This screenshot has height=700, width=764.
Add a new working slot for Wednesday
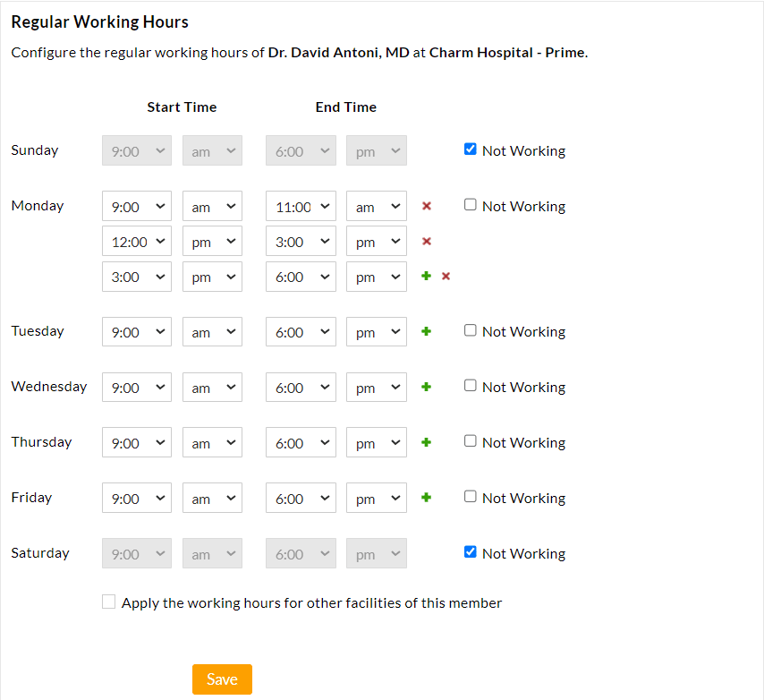[x=426, y=387]
